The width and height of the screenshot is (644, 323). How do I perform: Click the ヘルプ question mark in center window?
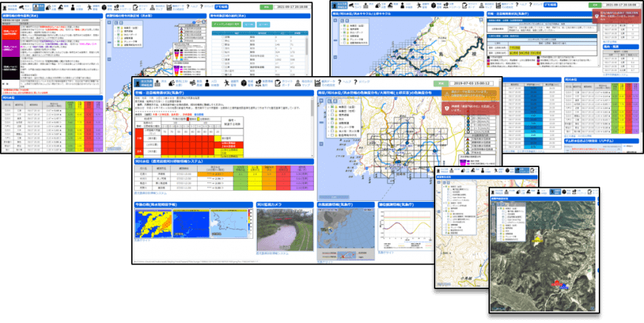point(341,83)
